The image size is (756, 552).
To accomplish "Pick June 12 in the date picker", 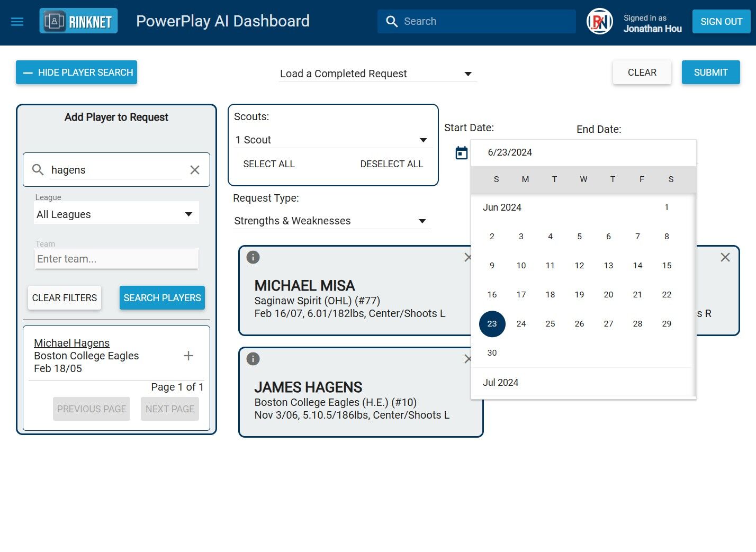I will pos(579,266).
